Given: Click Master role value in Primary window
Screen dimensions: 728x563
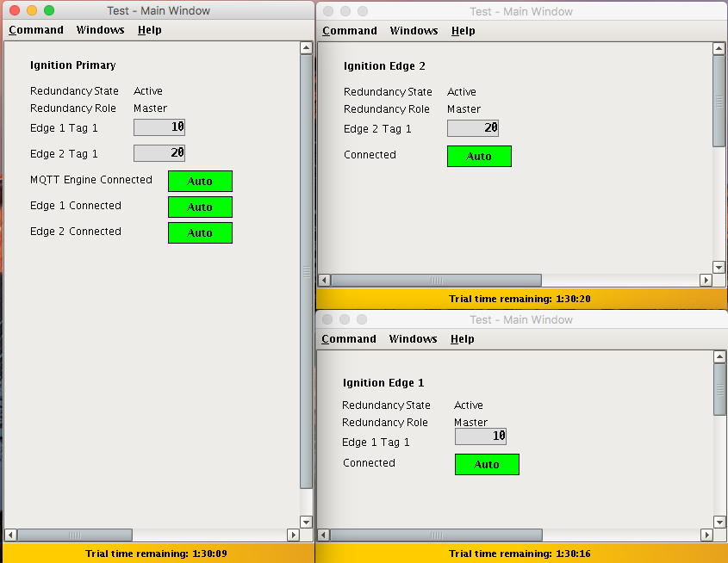Looking at the screenshot, I should point(151,108).
